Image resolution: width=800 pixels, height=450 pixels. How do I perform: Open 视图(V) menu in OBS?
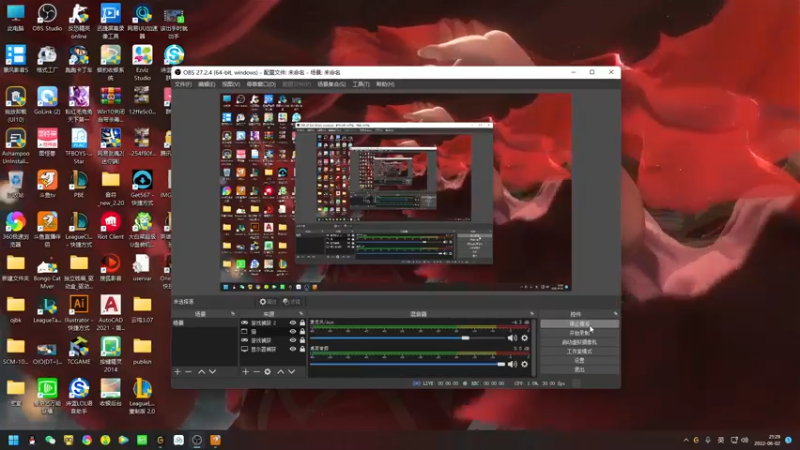(x=231, y=84)
